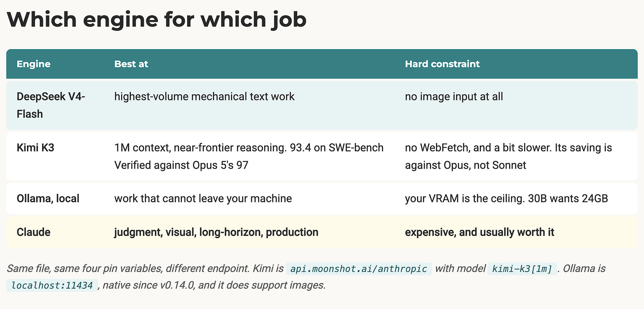
Task: Click the 'no image input at all' cell
Action: pyautogui.click(x=454, y=97)
